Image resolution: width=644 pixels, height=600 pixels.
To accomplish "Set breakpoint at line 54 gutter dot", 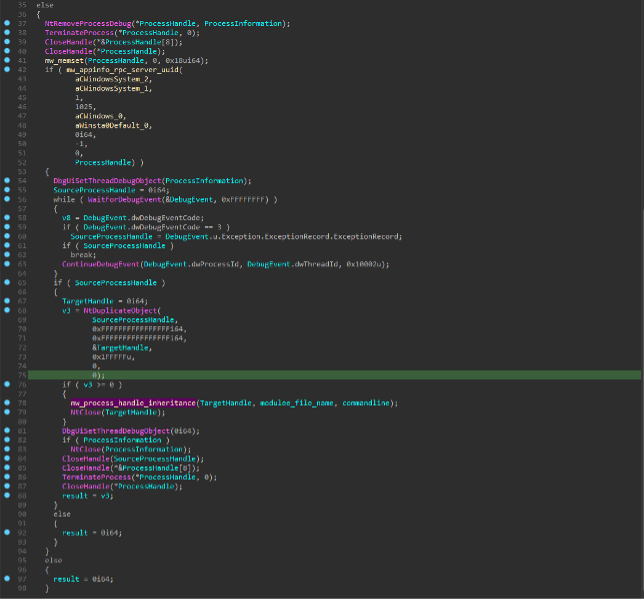I will (8, 181).
